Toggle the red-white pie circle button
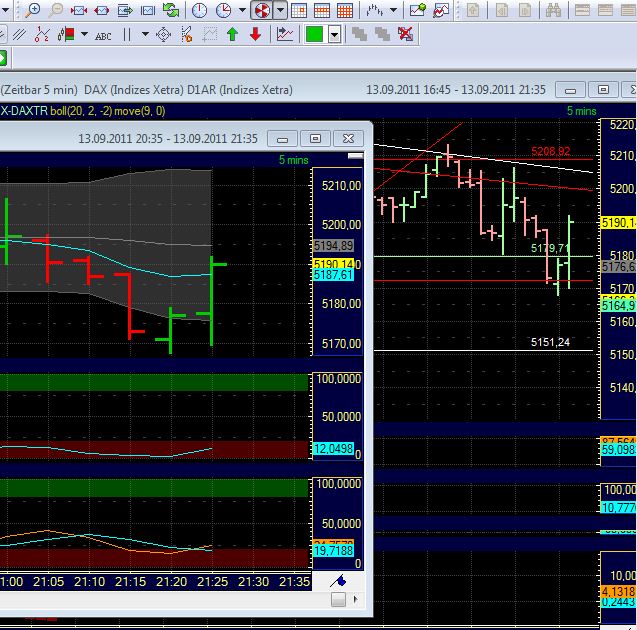The image size is (637, 630). [x=262, y=10]
